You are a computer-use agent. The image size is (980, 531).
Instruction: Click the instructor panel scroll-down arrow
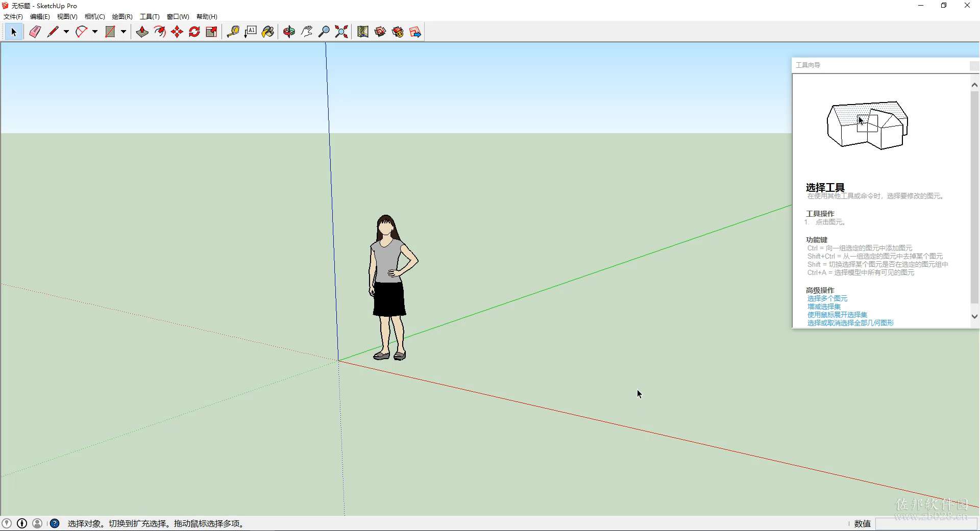click(974, 316)
